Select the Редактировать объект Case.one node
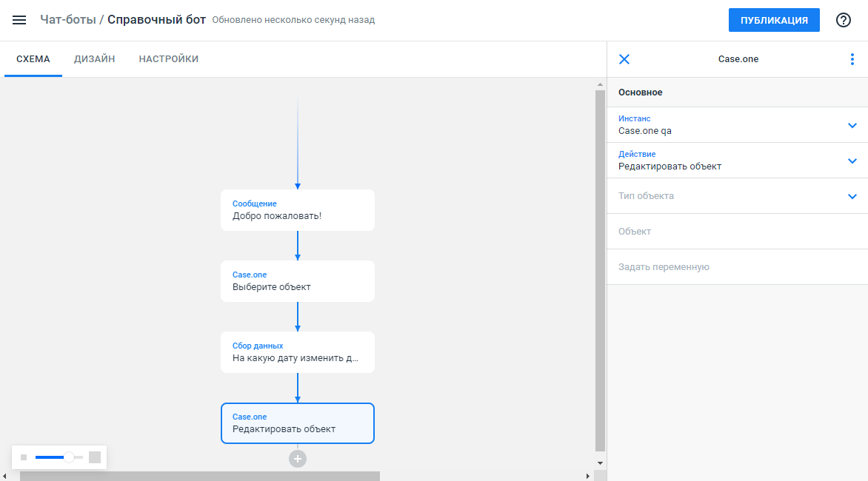The width and height of the screenshot is (868, 481). 297,423
